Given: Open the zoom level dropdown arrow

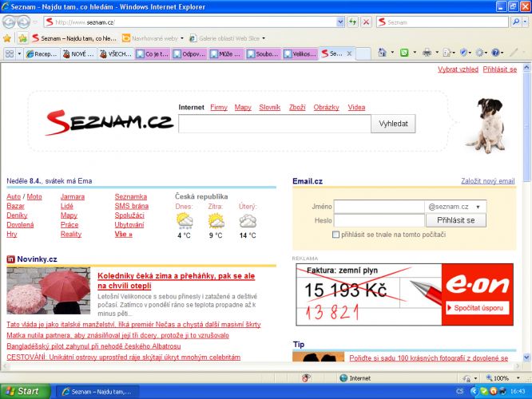Looking at the screenshot, I should [x=518, y=378].
